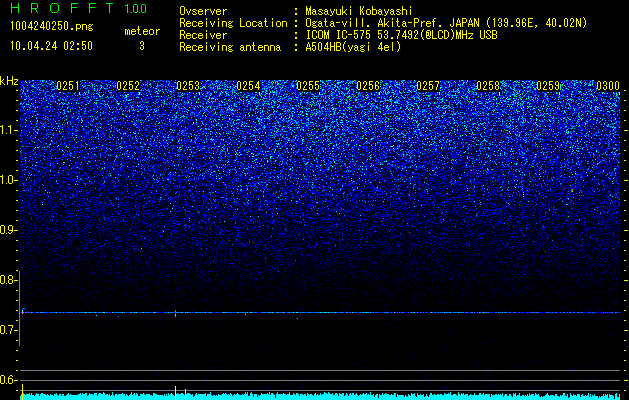The image size is (629, 400).
Task: Click the kHz axis unit label
Action: (9, 81)
